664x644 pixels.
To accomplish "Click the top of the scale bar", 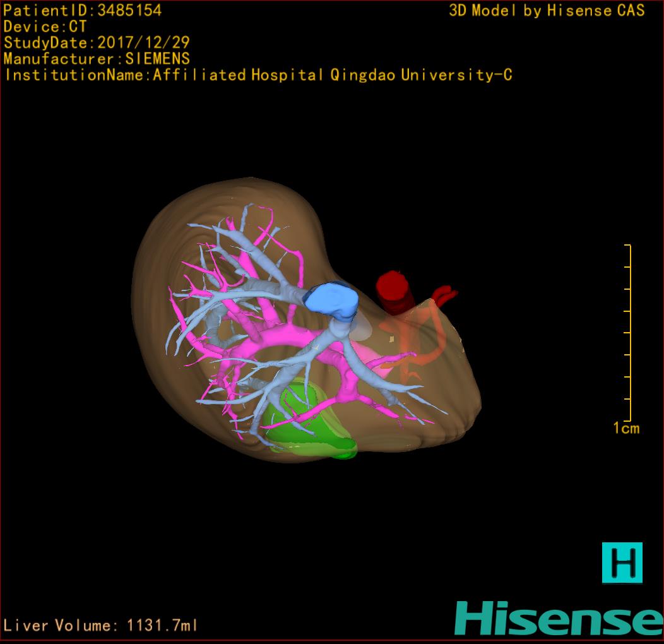I will click(x=628, y=246).
